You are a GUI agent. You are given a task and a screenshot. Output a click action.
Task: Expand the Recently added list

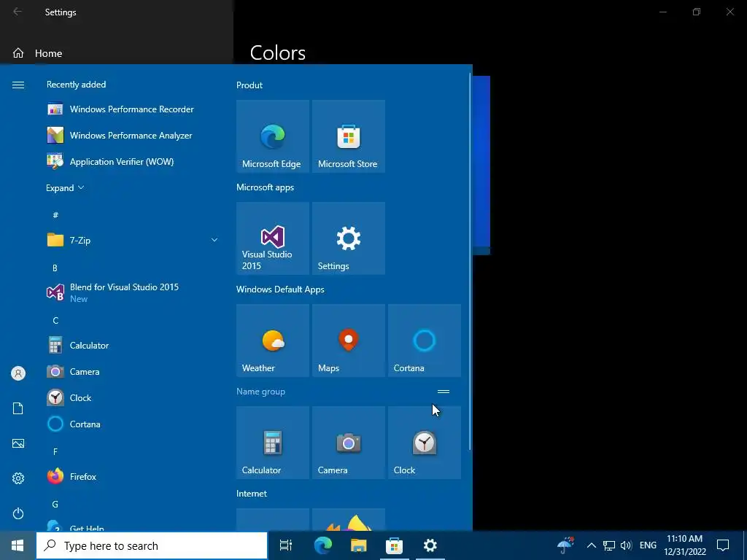click(x=65, y=187)
